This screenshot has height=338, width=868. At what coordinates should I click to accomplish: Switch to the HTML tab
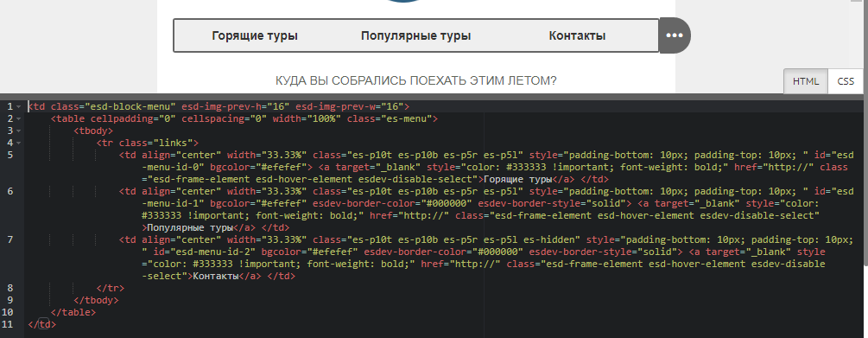[806, 81]
